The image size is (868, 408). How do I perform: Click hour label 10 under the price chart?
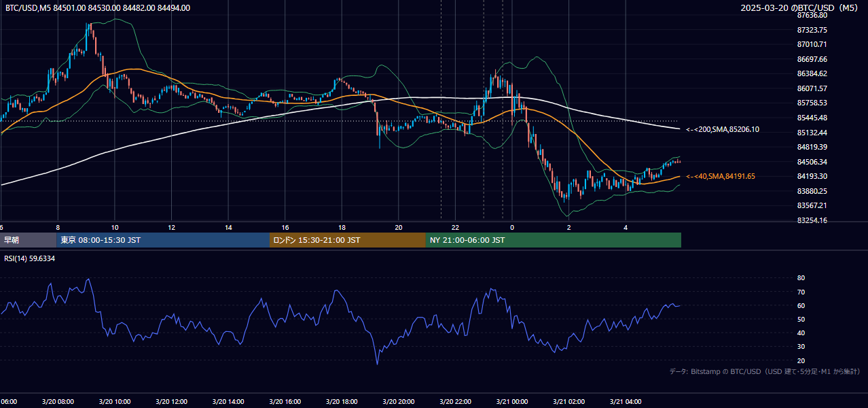coord(115,228)
